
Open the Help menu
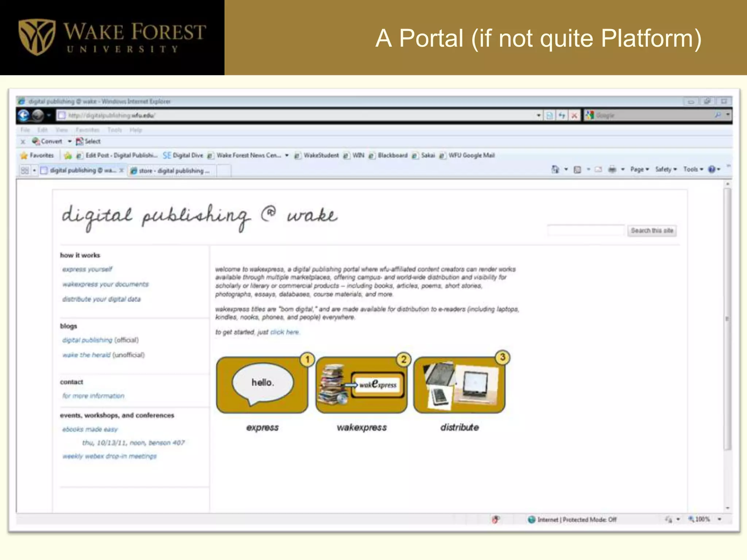[x=136, y=130]
